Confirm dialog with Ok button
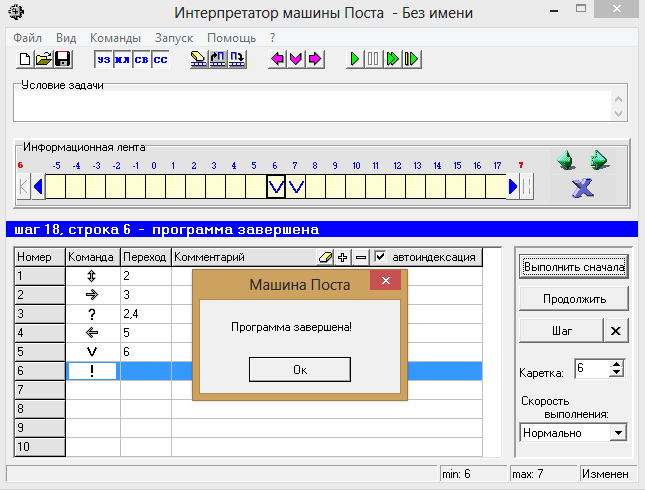Viewport: 645px width, 490px height. point(300,369)
